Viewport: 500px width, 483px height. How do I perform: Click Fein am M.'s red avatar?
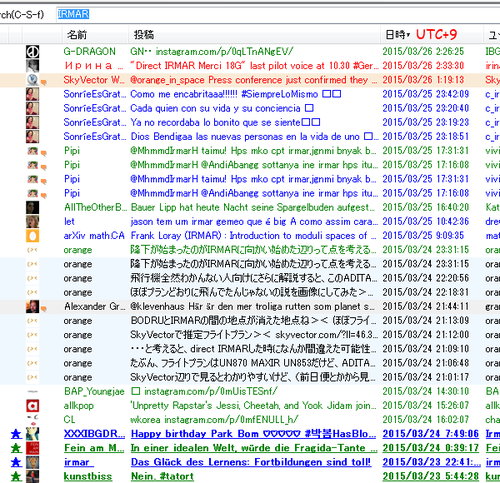click(x=32, y=448)
